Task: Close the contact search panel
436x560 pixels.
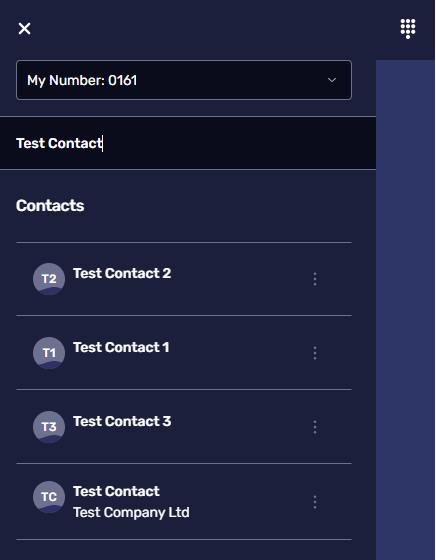Action: [24, 29]
